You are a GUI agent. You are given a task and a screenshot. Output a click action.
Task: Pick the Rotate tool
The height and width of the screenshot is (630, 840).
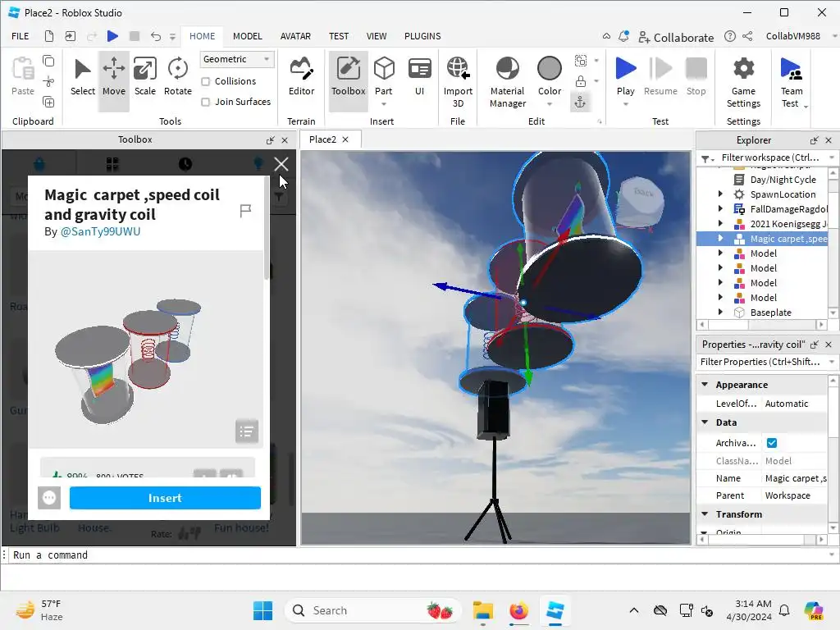(177, 78)
